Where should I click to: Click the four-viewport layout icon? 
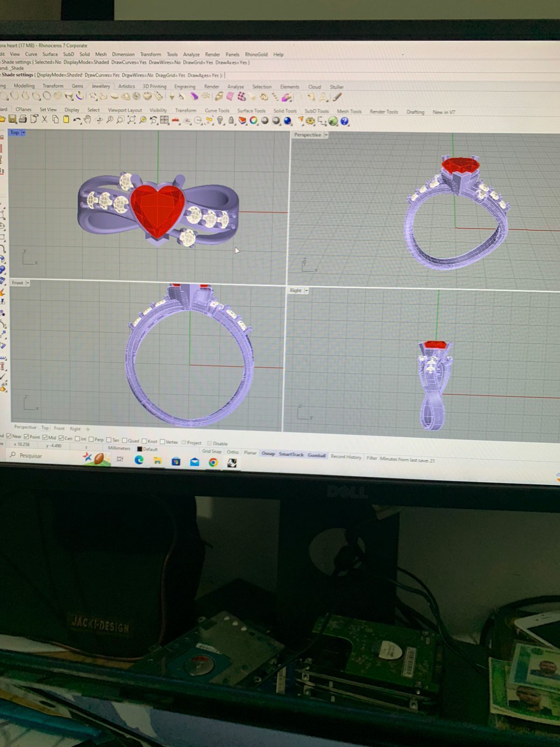[x=164, y=120]
